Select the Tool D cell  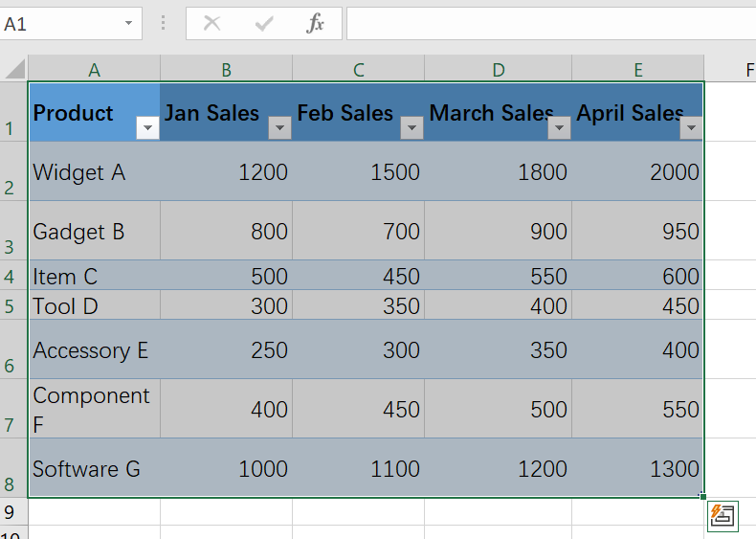(95, 304)
